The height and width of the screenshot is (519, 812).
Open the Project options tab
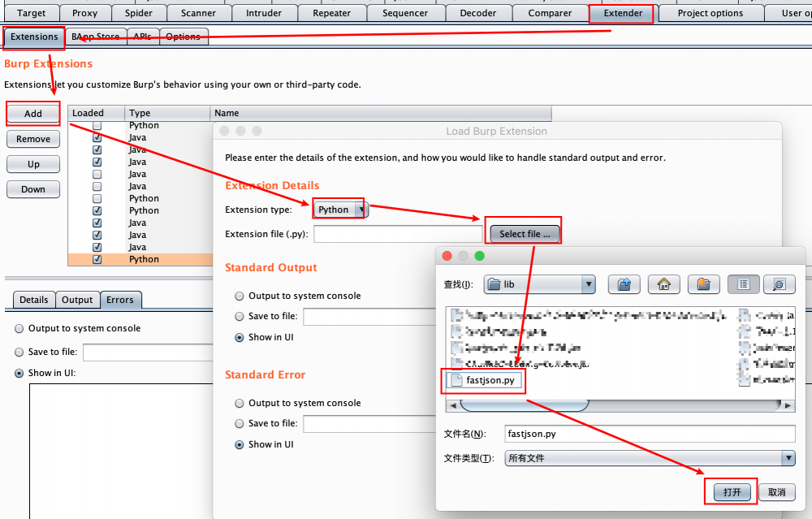[710, 13]
